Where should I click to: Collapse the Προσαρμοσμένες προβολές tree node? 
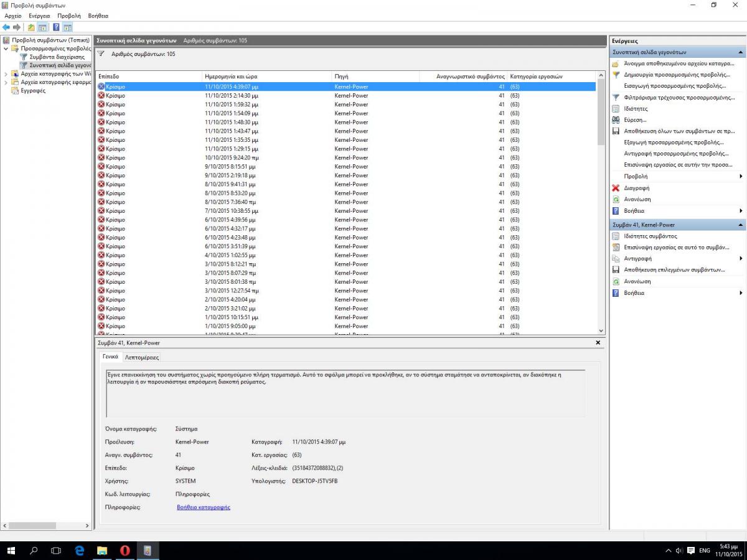pyautogui.click(x=6, y=49)
